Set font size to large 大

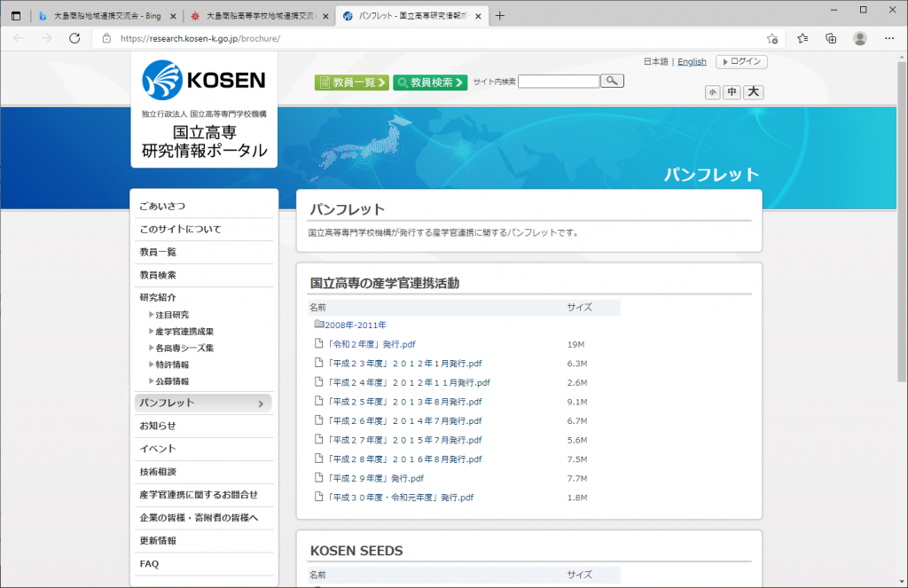pos(753,92)
